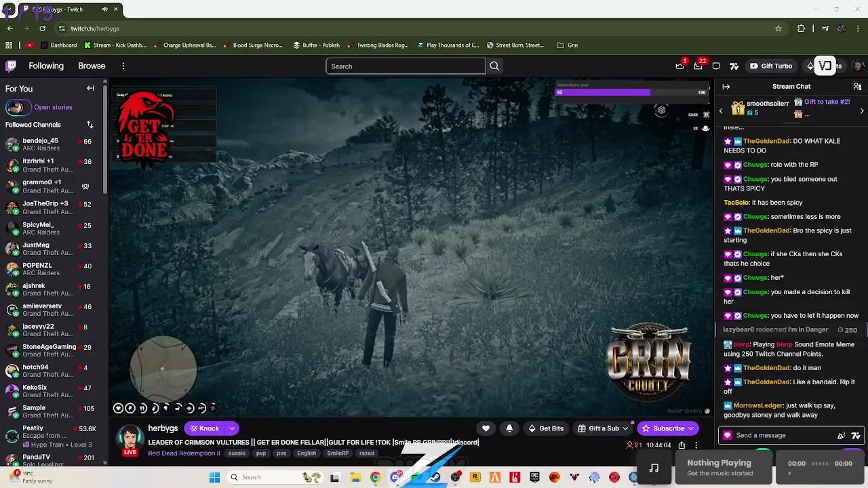Open bendejo_45 channel in sidebar
The width and height of the screenshot is (868, 488).
[52, 144]
